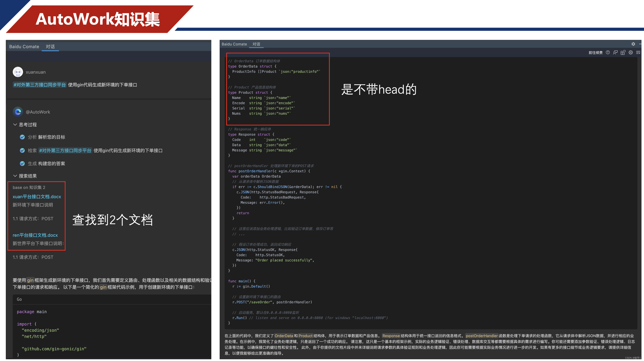
Task: Open ren平台接口文档.docx link
Action: (x=35, y=235)
